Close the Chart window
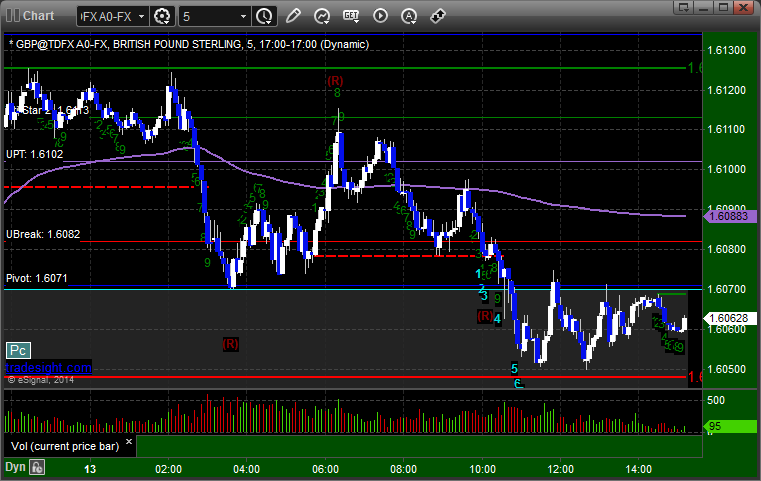 744,7
